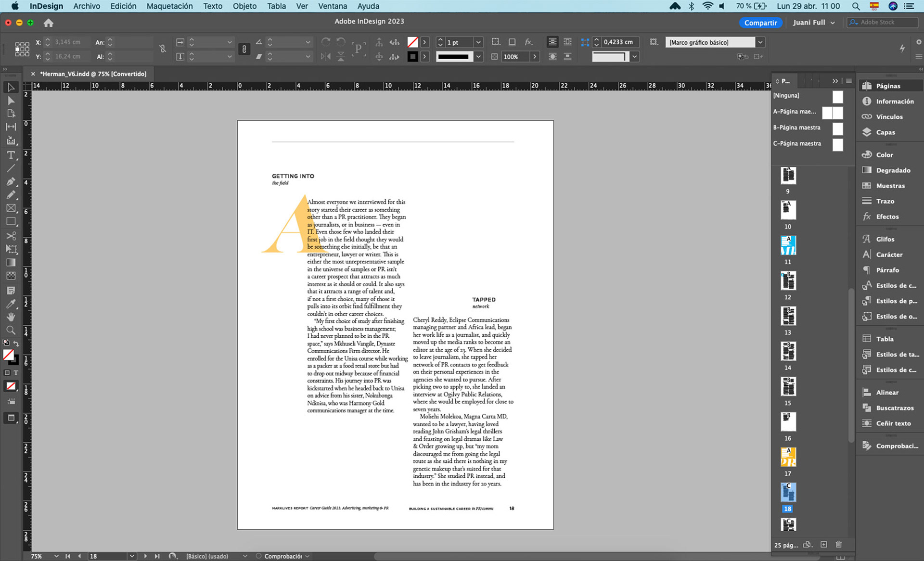Open the Capas panel
Screen dimensions: 924x561
885,132
